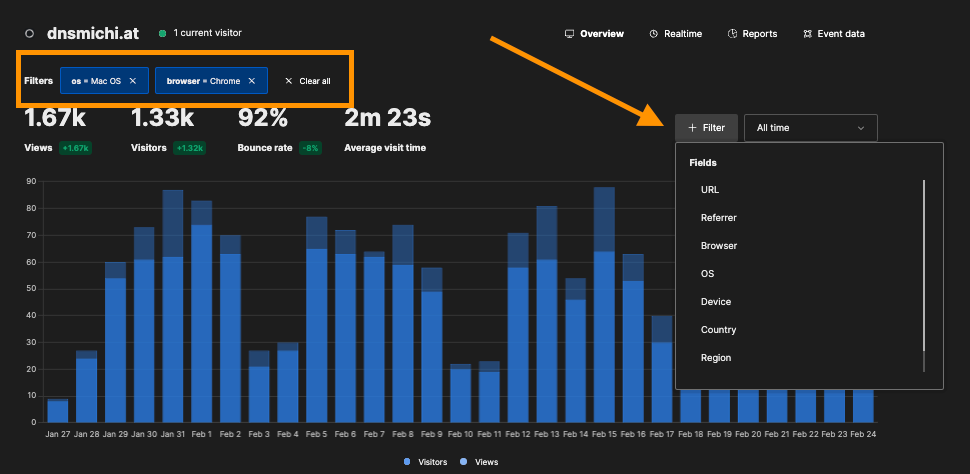
Task: Toggle the Visitors legend series
Action: click(425, 462)
